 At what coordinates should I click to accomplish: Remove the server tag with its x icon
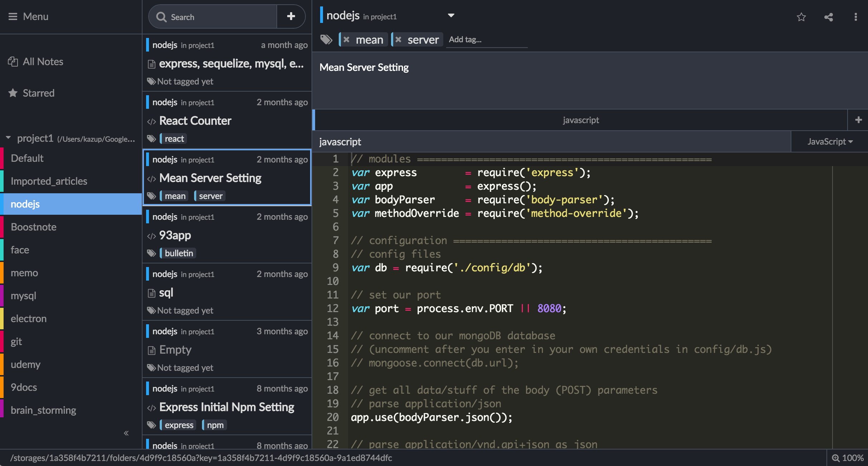pyautogui.click(x=398, y=40)
